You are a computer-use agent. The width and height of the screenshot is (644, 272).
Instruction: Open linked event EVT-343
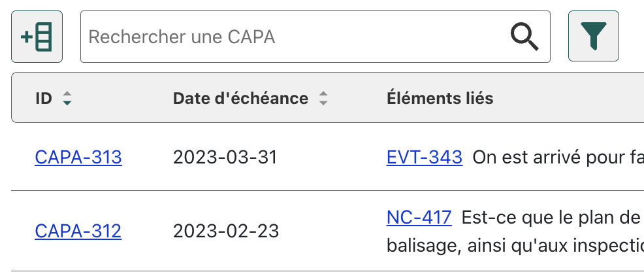tap(425, 157)
